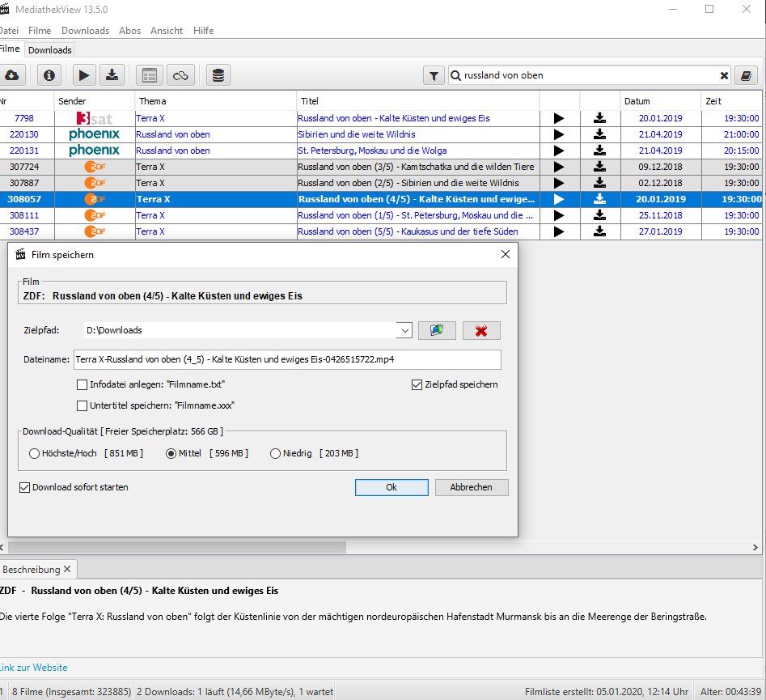
Task: Select the Höchste/Hoch quality radio button
Action: pos(35,453)
